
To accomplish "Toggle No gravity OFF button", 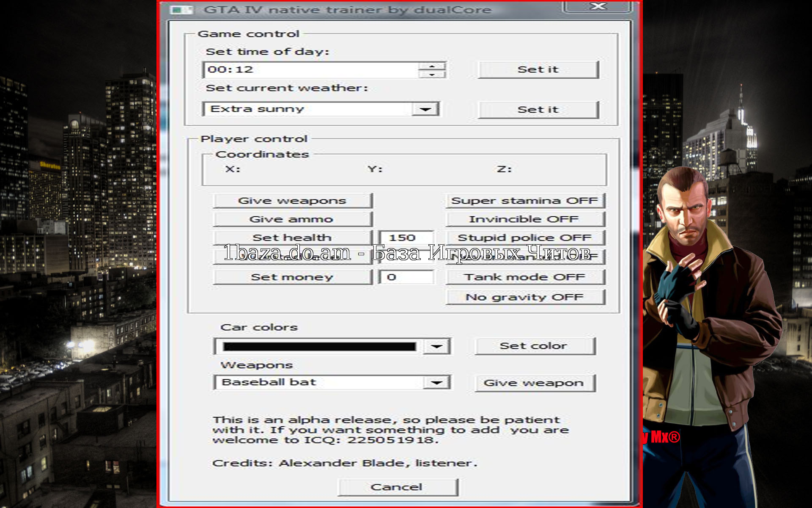I will coord(523,297).
